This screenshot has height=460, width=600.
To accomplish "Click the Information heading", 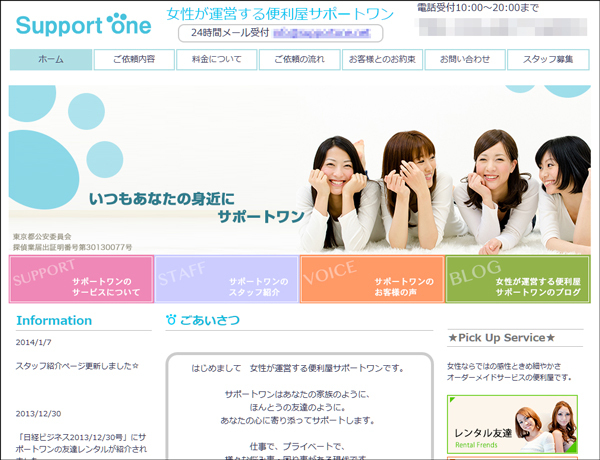I will (54, 320).
